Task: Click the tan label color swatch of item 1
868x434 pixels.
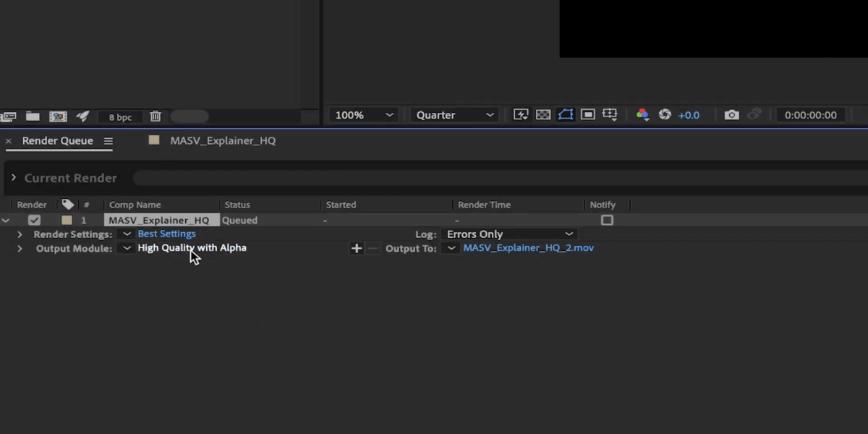Action: [x=67, y=221]
